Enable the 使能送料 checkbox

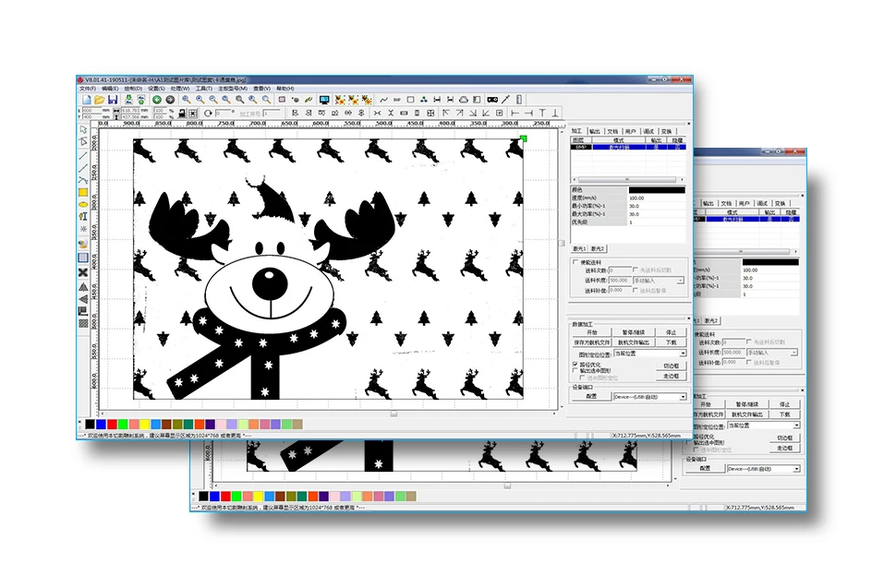pos(575,262)
